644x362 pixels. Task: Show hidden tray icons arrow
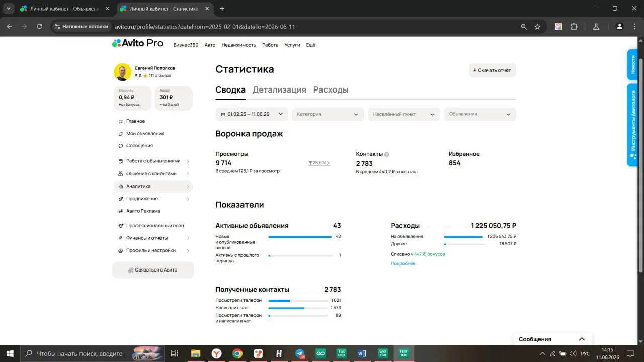(x=542, y=353)
